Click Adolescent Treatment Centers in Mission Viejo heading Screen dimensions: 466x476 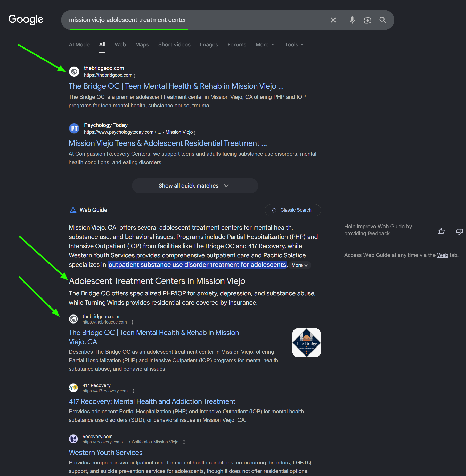coord(157,281)
